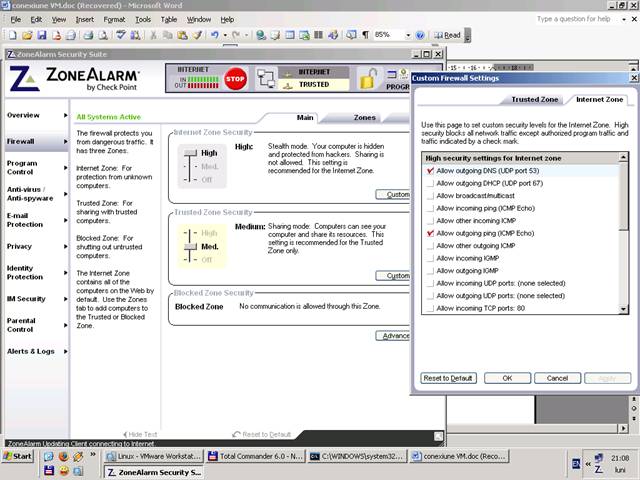640x480 pixels.
Task: Click the yellow Internet Lock padlock icon
Action: [x=367, y=78]
